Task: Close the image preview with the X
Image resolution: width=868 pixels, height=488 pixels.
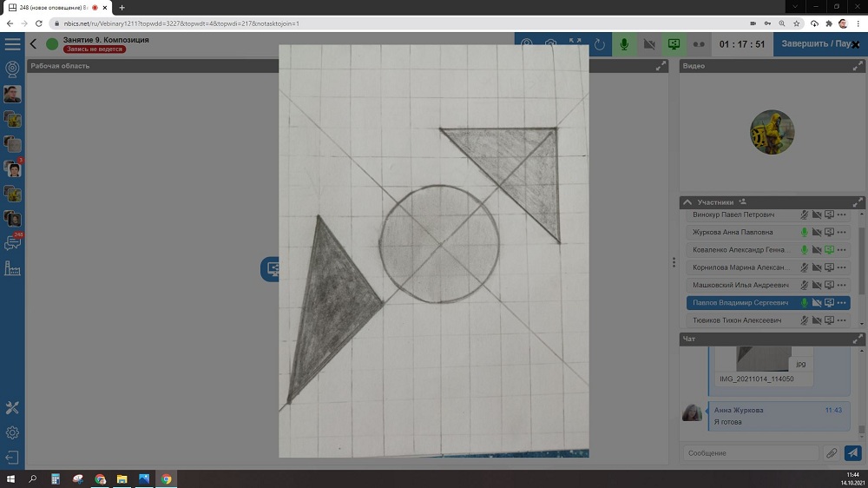Action: point(855,44)
